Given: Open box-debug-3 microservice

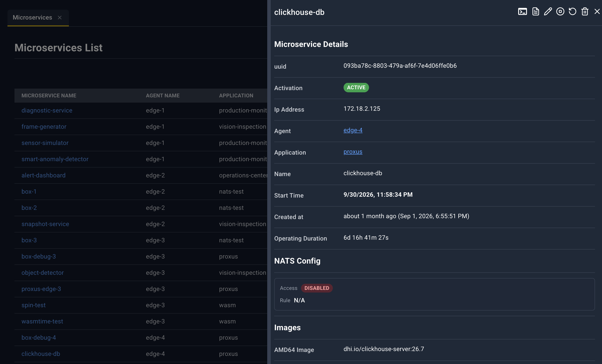Looking at the screenshot, I should click(39, 256).
